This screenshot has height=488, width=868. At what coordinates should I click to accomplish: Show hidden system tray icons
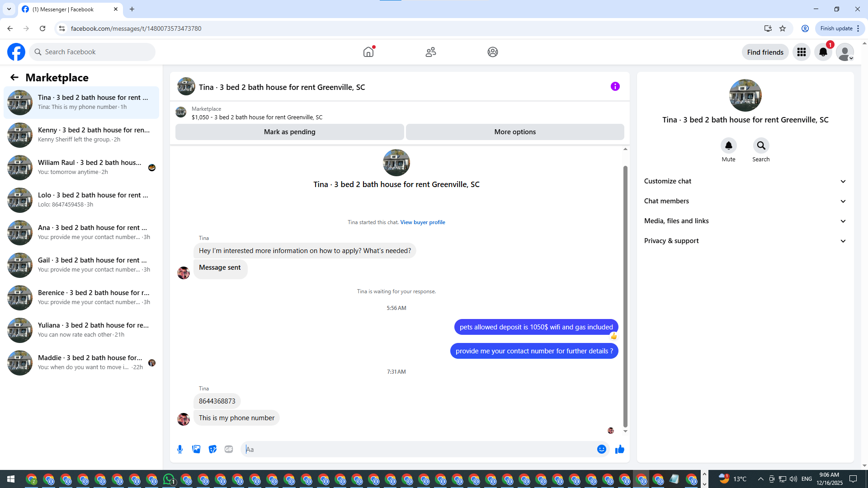pyautogui.click(x=760, y=479)
